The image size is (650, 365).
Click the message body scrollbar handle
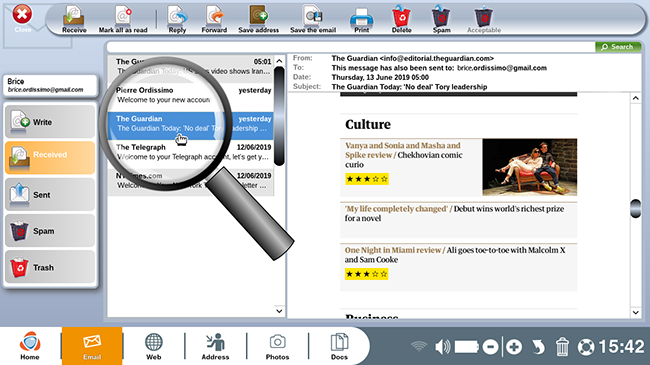pyautogui.click(x=635, y=208)
